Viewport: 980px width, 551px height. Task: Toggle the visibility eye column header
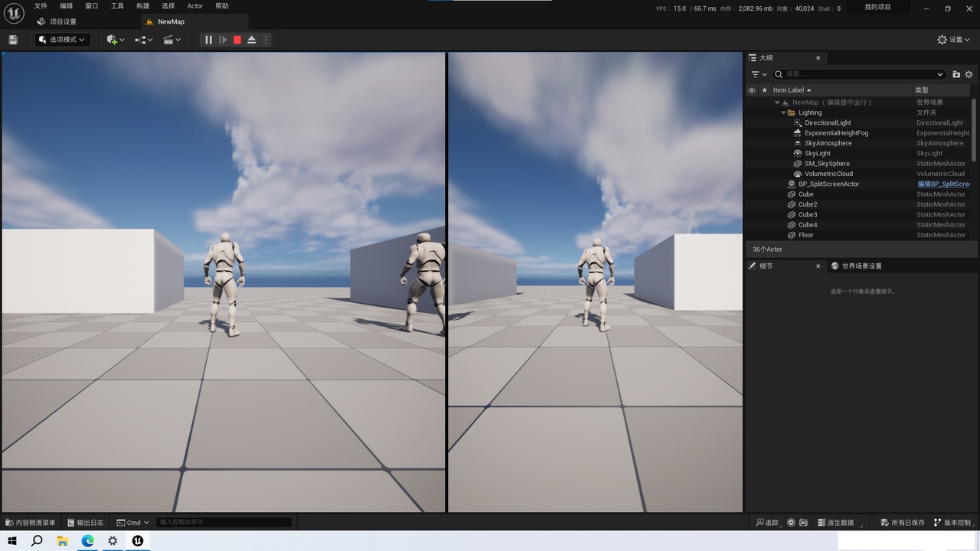click(x=752, y=90)
